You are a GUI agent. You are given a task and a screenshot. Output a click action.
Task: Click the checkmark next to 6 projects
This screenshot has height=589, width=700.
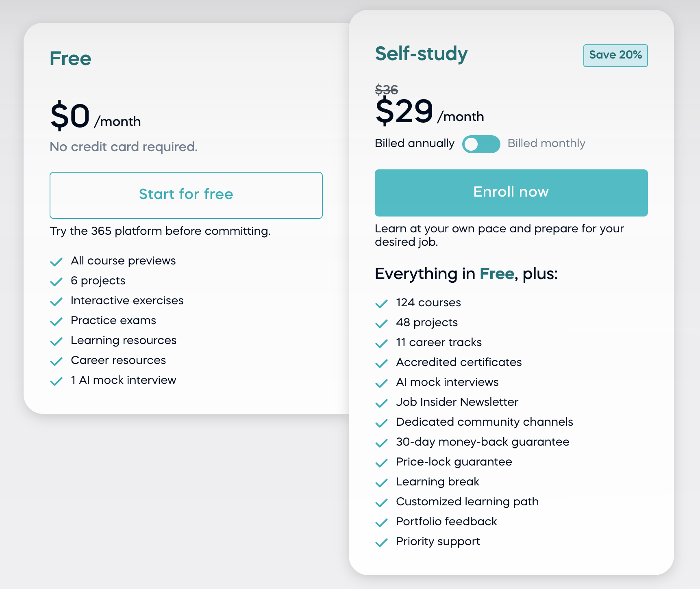point(57,282)
